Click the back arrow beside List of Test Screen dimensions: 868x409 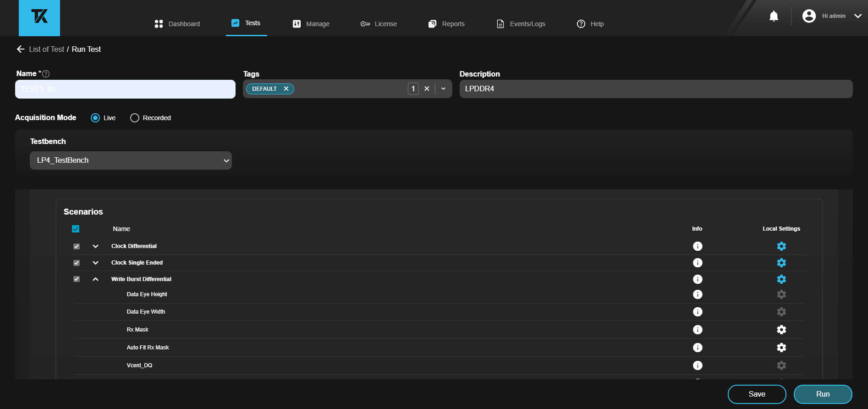(21, 49)
